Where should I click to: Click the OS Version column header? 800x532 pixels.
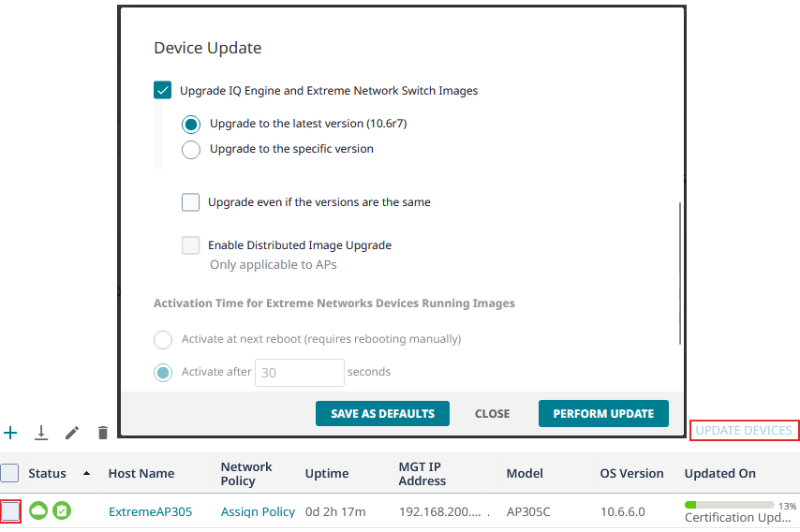(631, 473)
